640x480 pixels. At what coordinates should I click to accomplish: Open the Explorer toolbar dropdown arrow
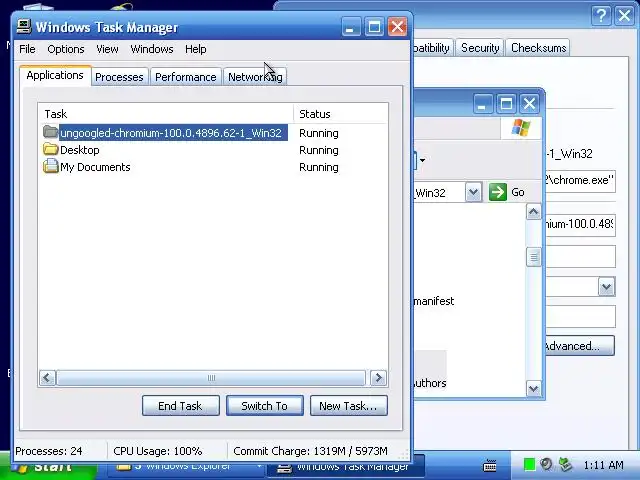point(422,160)
